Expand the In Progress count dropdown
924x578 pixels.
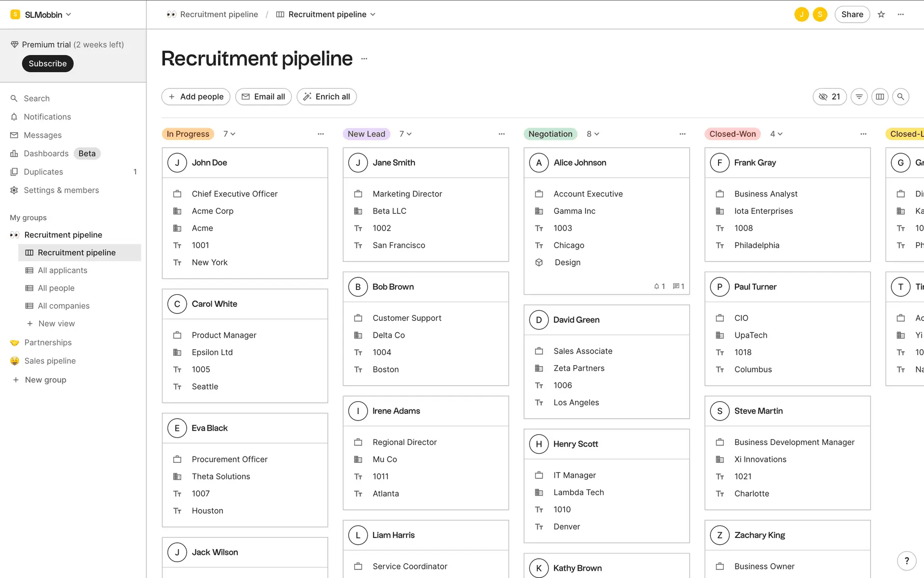[230, 134]
